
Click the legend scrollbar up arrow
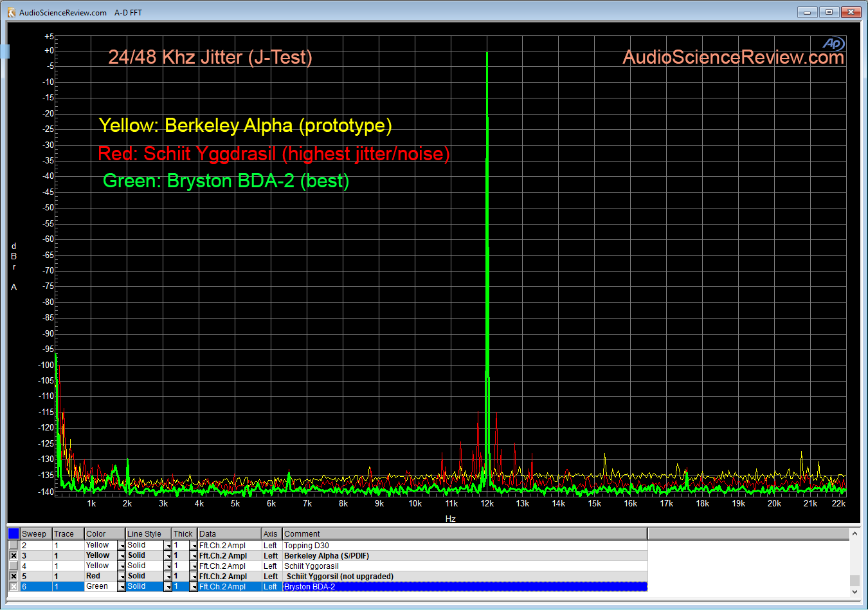pyautogui.click(x=854, y=533)
